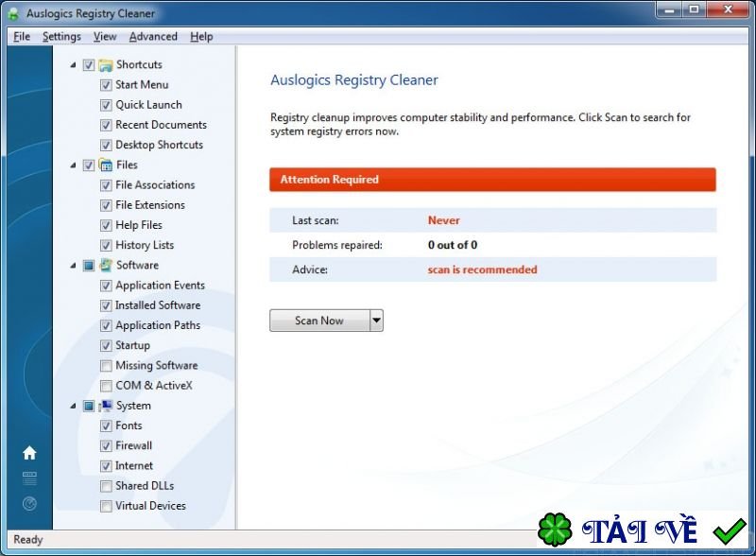The width and height of the screenshot is (756, 556).
Task: Click the 'Never' last scan value
Action: 443,220
